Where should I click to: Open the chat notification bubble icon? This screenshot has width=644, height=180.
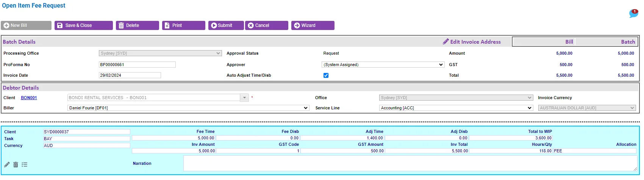[x=633, y=13]
